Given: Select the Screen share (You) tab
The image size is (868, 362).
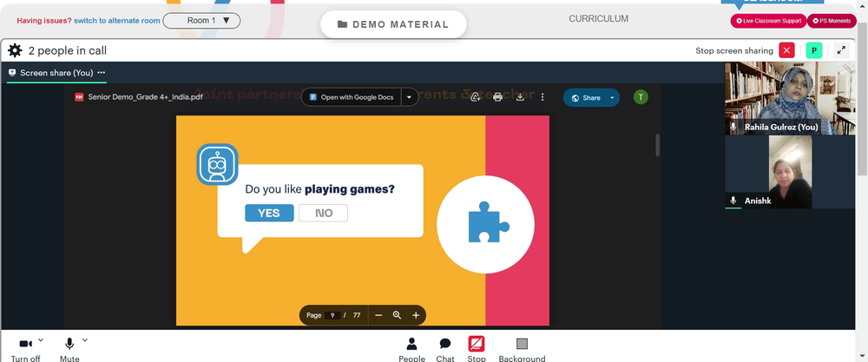Looking at the screenshot, I should (x=56, y=73).
